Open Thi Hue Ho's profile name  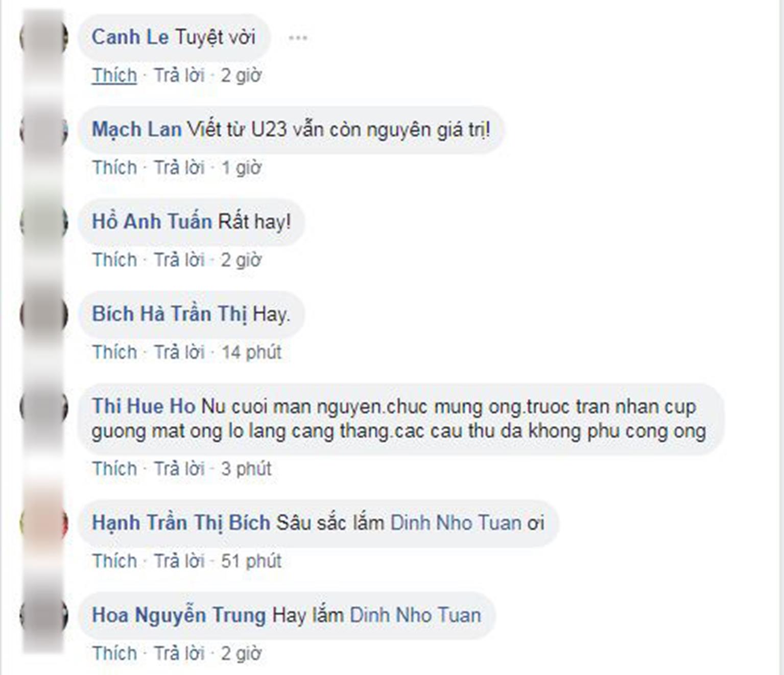point(144,406)
